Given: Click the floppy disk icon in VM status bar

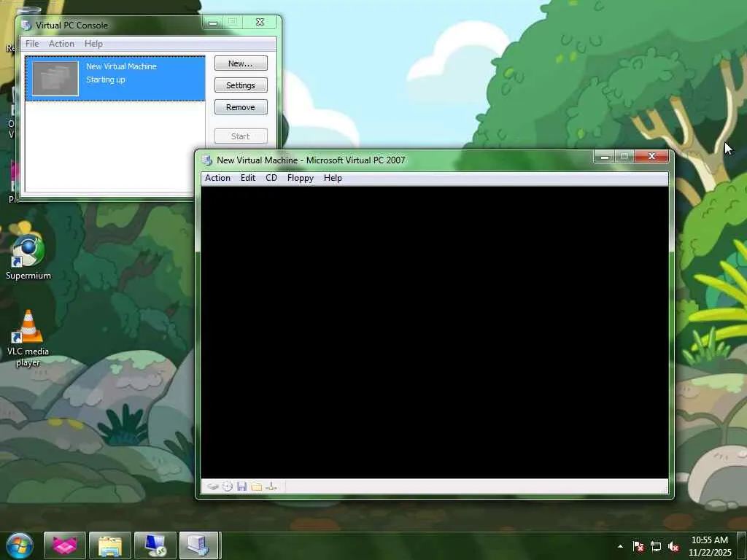Looking at the screenshot, I should pos(241,486).
